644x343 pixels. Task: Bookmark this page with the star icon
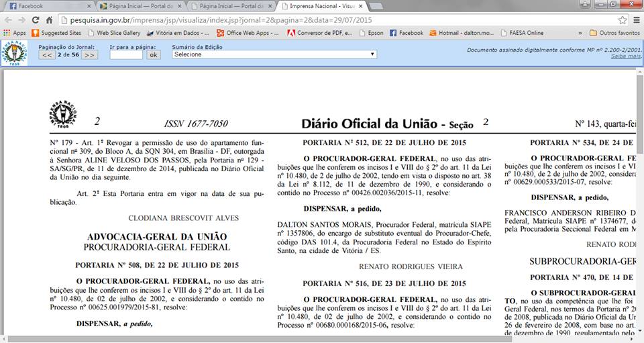623,19
